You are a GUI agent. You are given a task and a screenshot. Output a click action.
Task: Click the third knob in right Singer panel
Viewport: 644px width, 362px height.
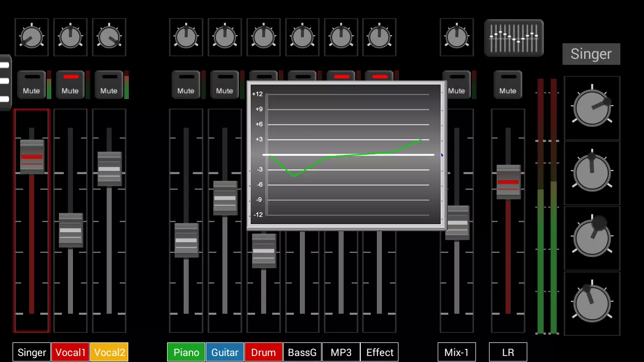pyautogui.click(x=592, y=237)
